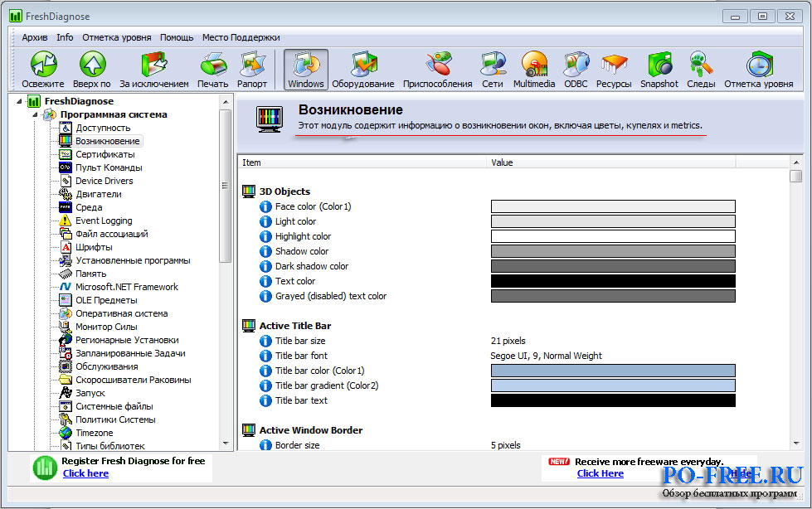
Task: Select Монитор Силы in the tree
Action: click(x=106, y=327)
